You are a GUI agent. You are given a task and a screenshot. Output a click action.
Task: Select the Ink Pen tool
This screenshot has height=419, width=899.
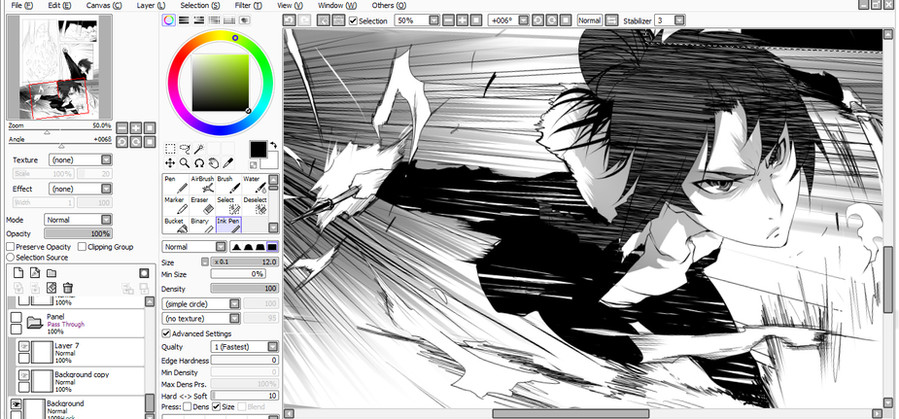[x=228, y=225]
